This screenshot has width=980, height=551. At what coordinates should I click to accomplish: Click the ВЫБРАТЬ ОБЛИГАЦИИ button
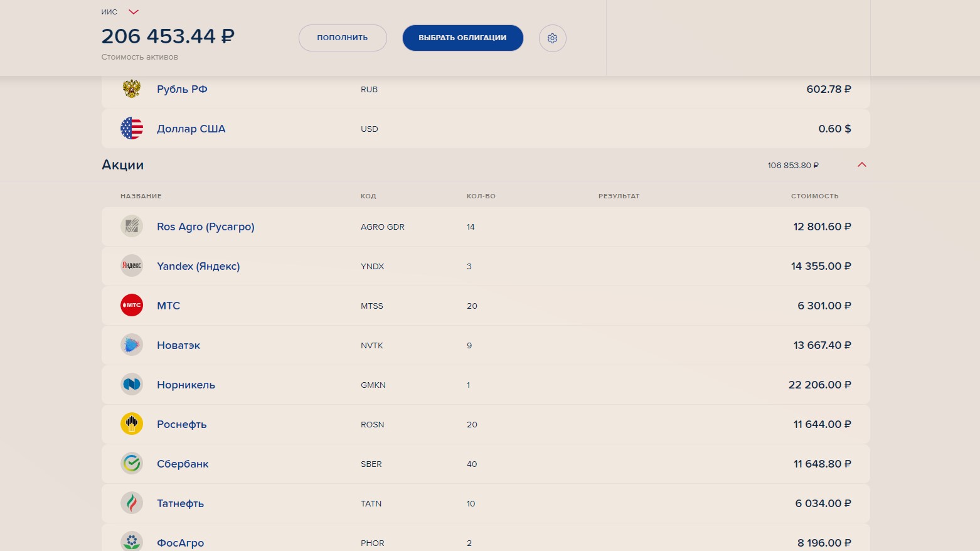point(463,38)
